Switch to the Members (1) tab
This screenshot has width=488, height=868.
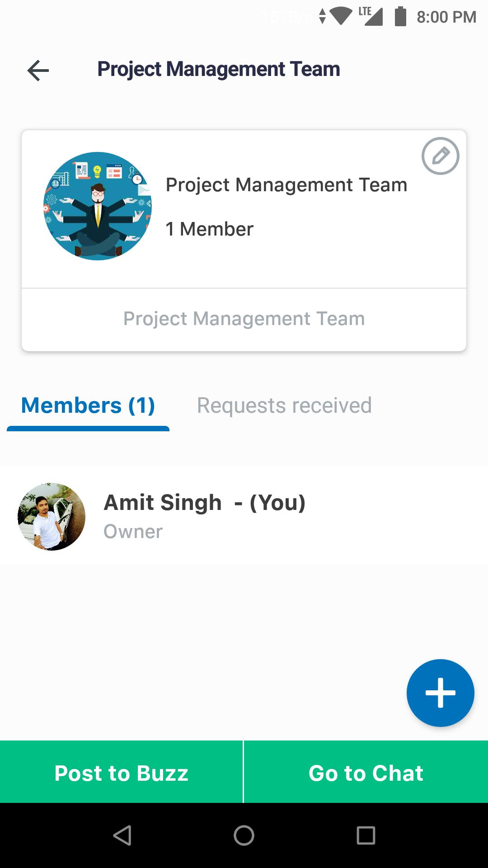[x=88, y=406]
